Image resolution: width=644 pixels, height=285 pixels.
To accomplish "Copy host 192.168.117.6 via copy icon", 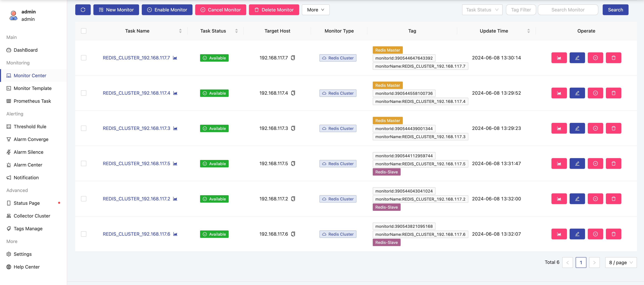I will pos(293,234).
